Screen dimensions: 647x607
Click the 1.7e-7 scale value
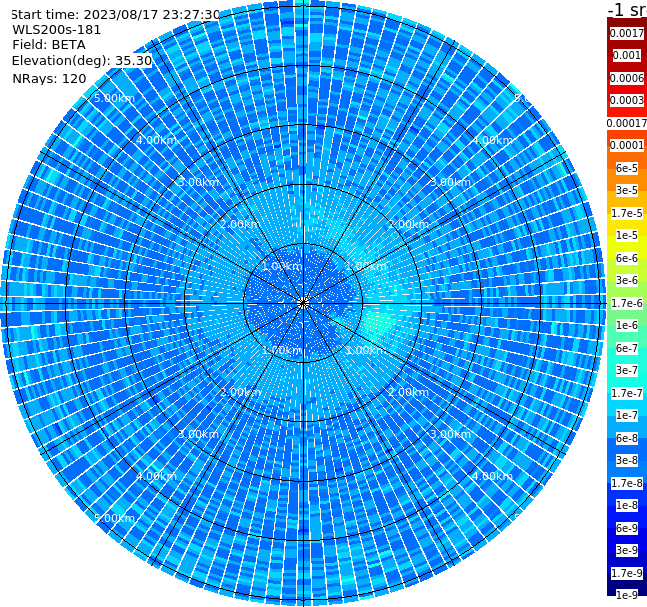coord(627,393)
